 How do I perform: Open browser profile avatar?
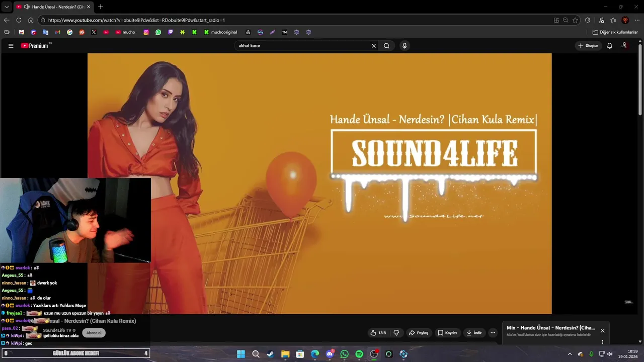pos(625,20)
